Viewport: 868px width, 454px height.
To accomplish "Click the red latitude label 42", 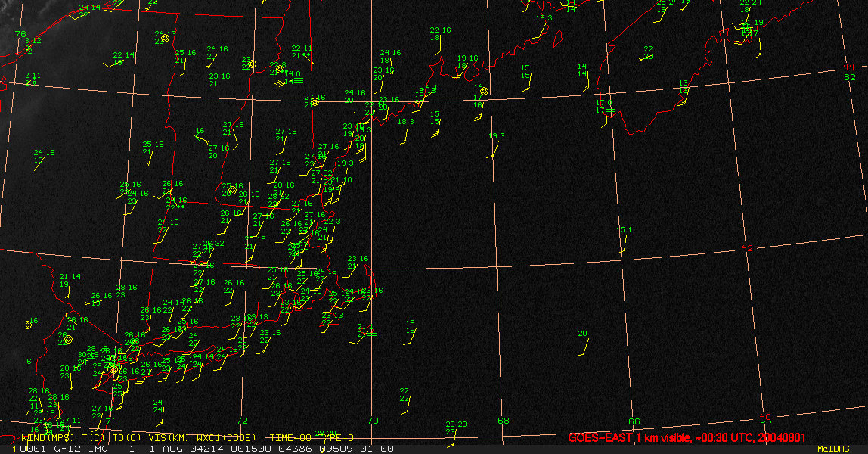I will coord(747,248).
